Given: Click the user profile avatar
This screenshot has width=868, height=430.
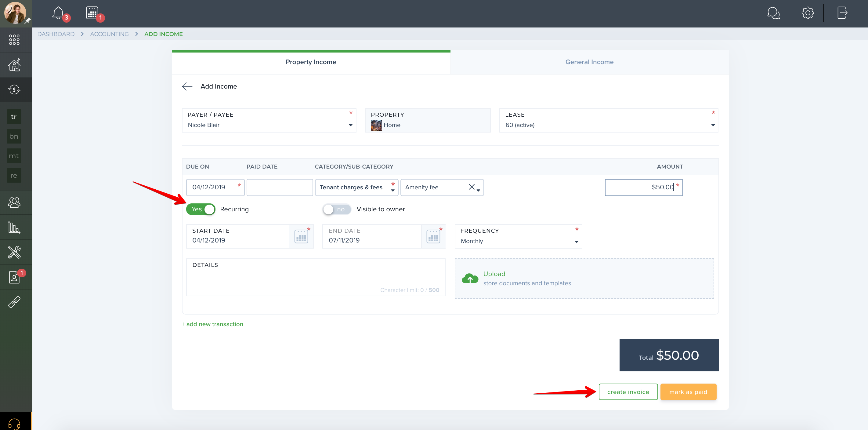Looking at the screenshot, I should (x=15, y=13).
